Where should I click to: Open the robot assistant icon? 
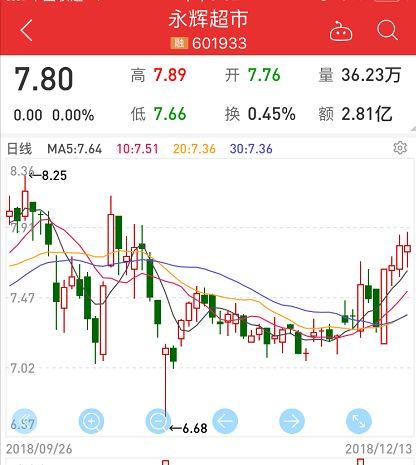(341, 31)
